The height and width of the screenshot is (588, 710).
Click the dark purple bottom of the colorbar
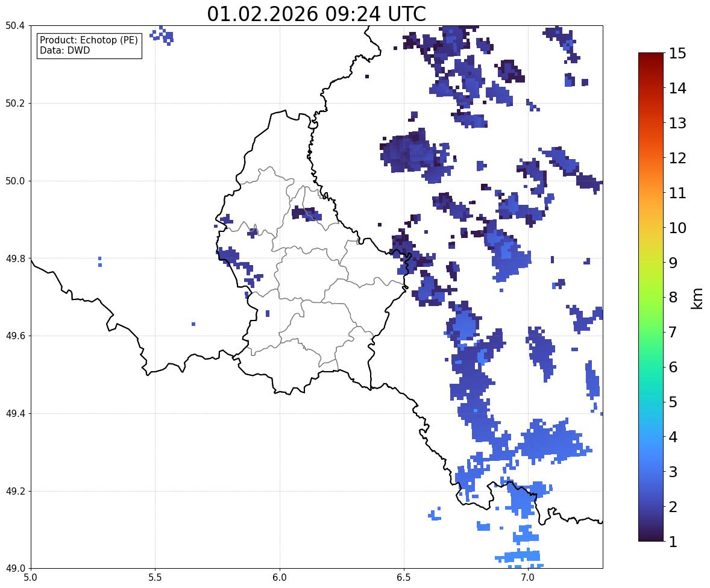coord(651,536)
